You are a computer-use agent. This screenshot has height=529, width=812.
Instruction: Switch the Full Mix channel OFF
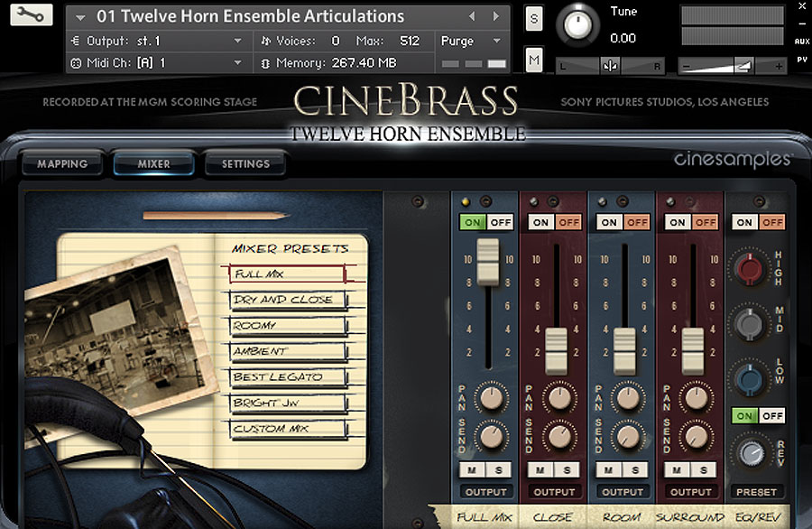[500, 222]
